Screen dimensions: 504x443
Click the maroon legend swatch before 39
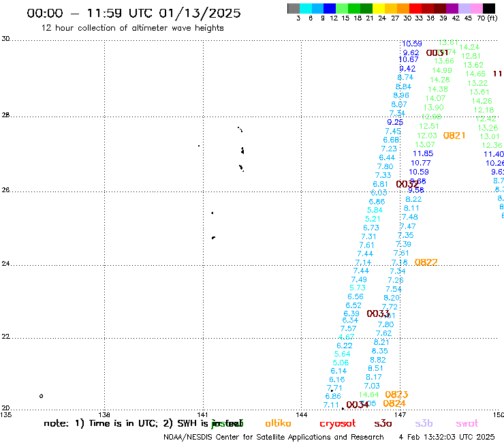click(x=440, y=8)
